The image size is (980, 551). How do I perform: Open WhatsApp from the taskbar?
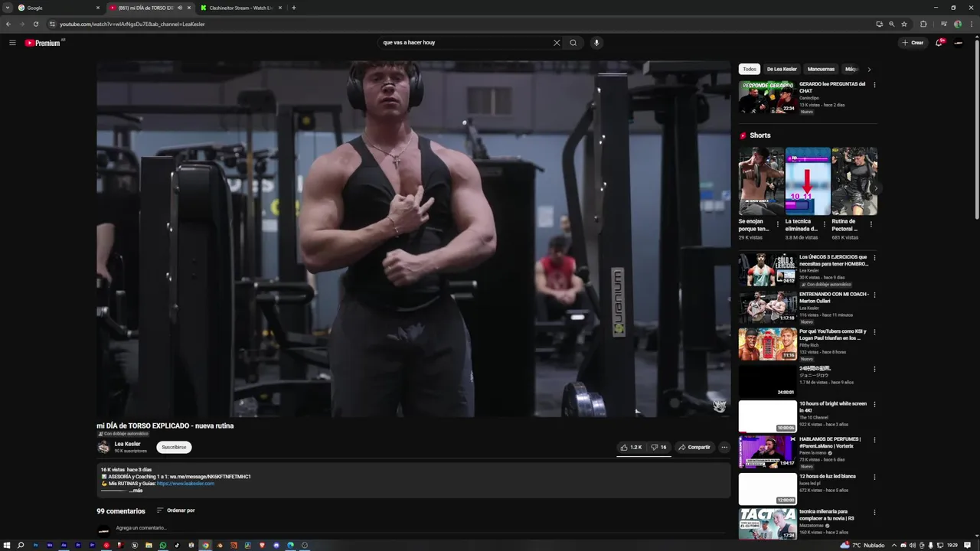pyautogui.click(x=162, y=546)
